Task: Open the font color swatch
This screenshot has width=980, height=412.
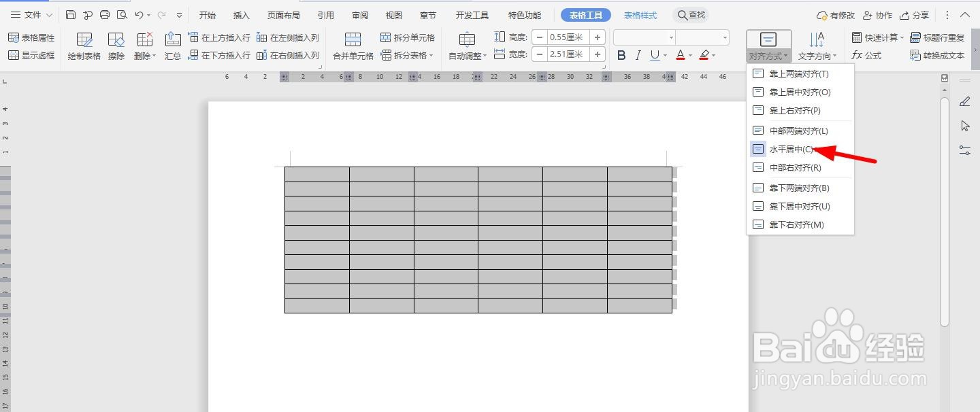Action: (x=681, y=54)
